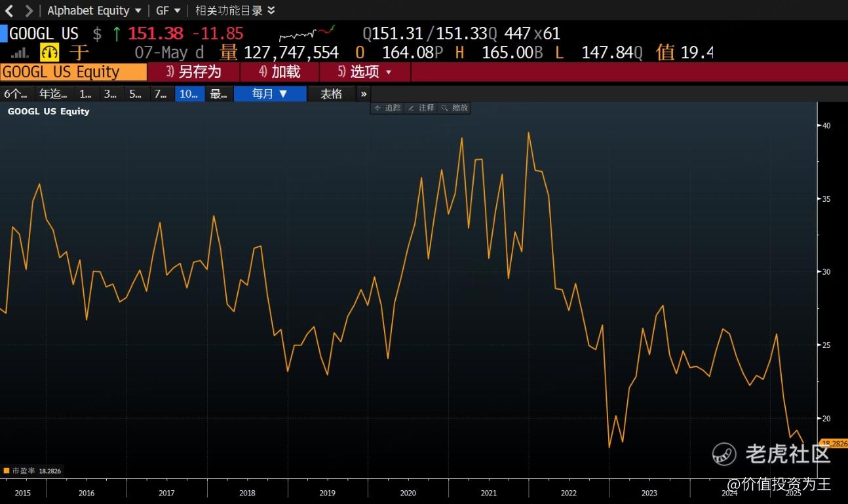Expand the 相关功能目录 related functions menu
The width and height of the screenshot is (848, 504).
click(235, 10)
